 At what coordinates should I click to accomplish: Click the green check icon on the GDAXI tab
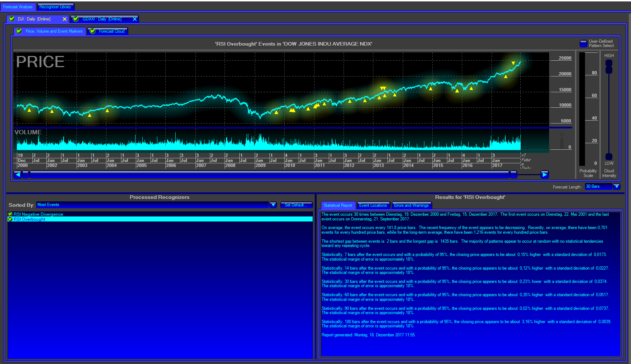pos(76,19)
